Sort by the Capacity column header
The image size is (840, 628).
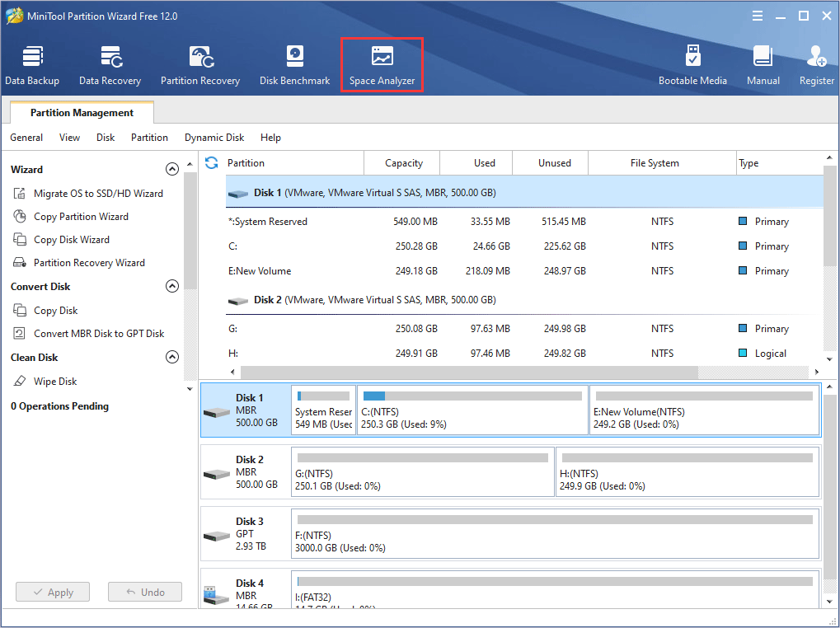[x=404, y=162]
